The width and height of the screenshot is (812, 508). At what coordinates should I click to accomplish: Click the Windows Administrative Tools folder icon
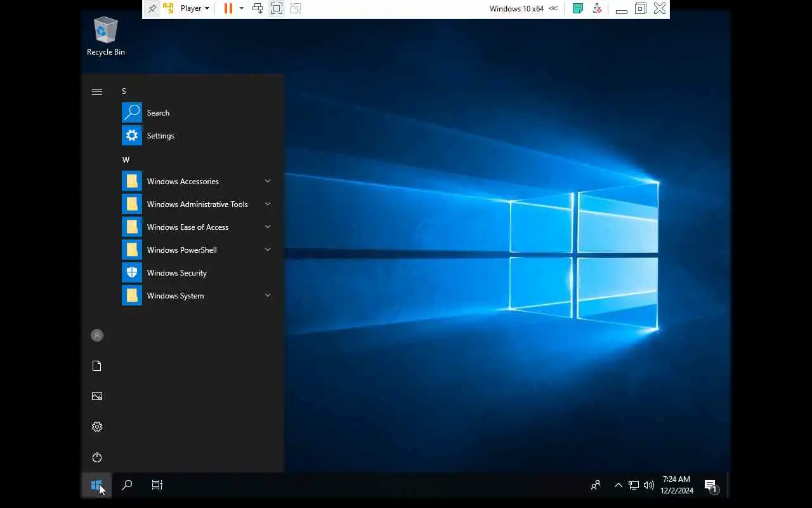[132, 204]
